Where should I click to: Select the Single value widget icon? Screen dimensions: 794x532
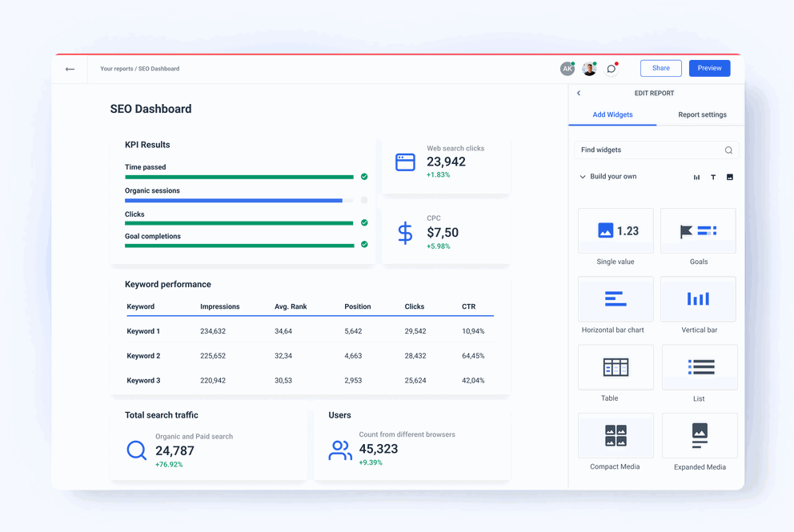coord(615,230)
